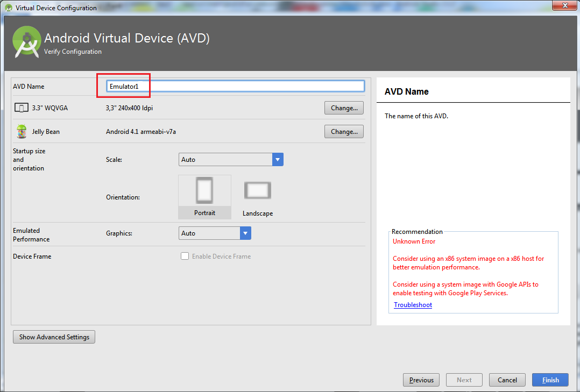The height and width of the screenshot is (392, 580).
Task: Click the Android AVD logo in the header
Action: tap(26, 41)
